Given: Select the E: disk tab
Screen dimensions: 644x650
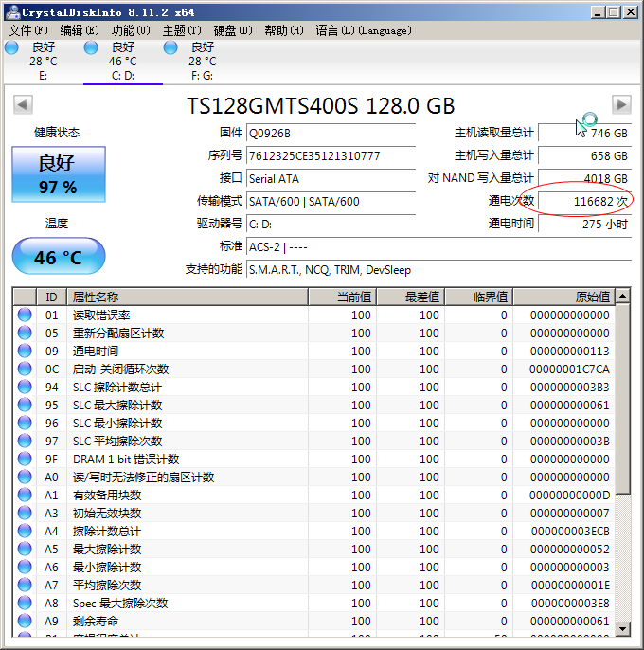Looking at the screenshot, I should tap(44, 62).
